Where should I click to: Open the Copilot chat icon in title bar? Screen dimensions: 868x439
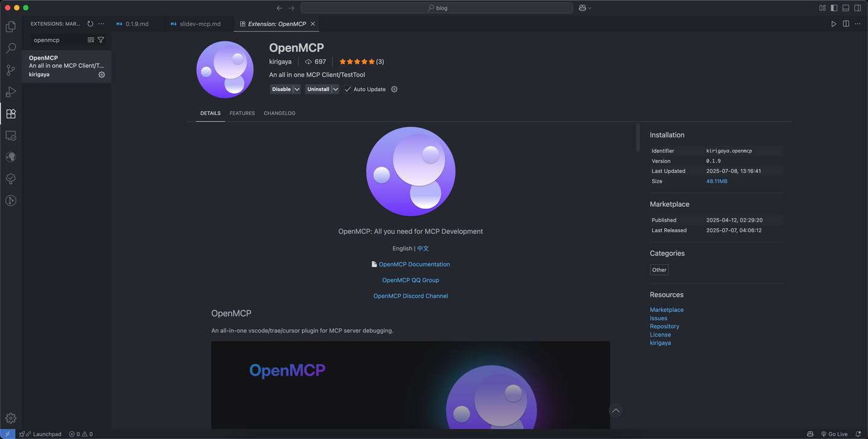pos(582,8)
